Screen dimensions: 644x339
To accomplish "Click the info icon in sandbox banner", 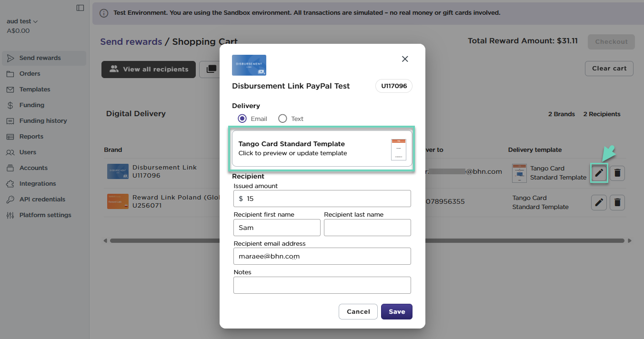I will 103,13.
